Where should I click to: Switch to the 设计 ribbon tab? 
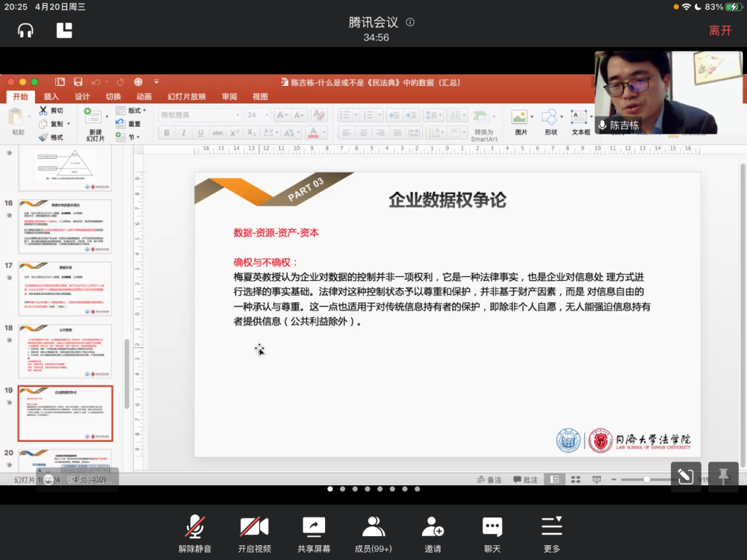pos(82,96)
